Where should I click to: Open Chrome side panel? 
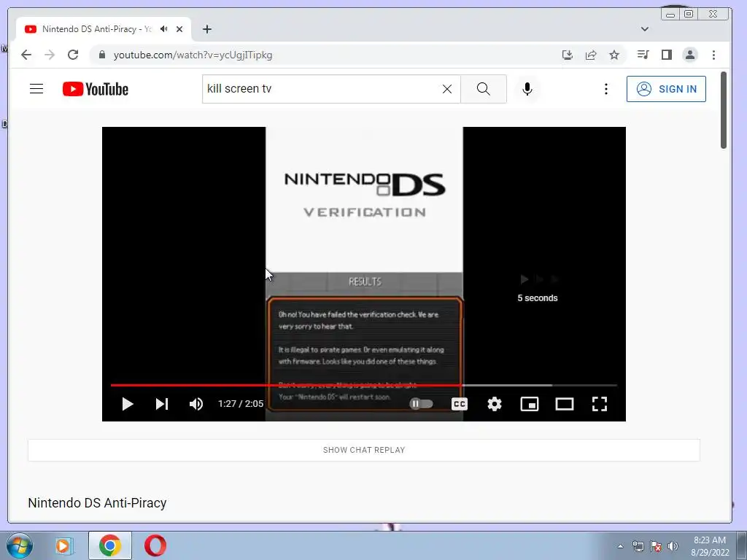point(667,55)
